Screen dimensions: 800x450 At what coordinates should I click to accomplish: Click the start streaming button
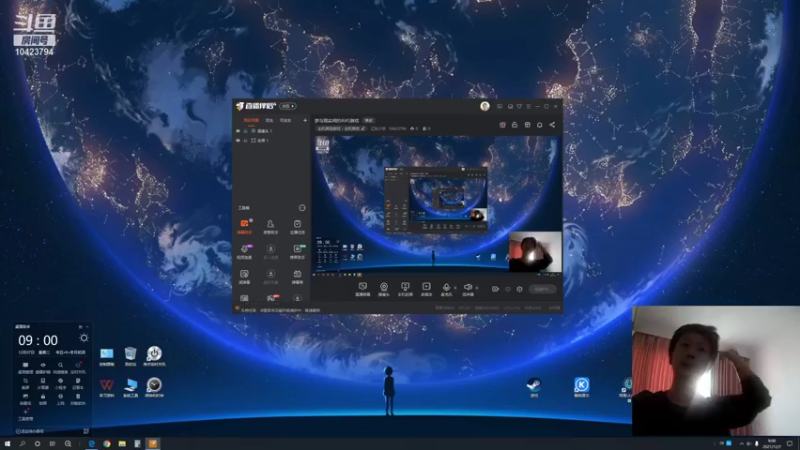[x=542, y=289]
